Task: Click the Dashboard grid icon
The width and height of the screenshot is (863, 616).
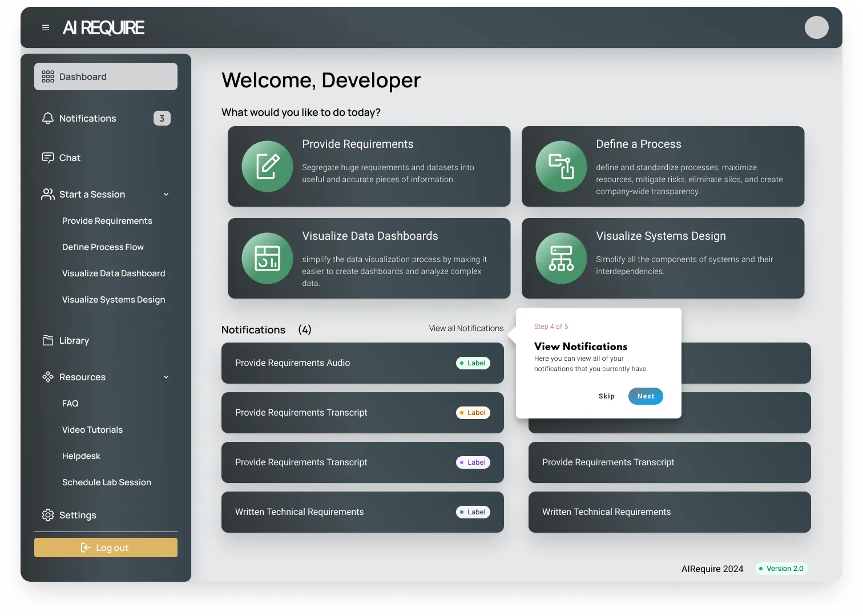Action: [48, 77]
